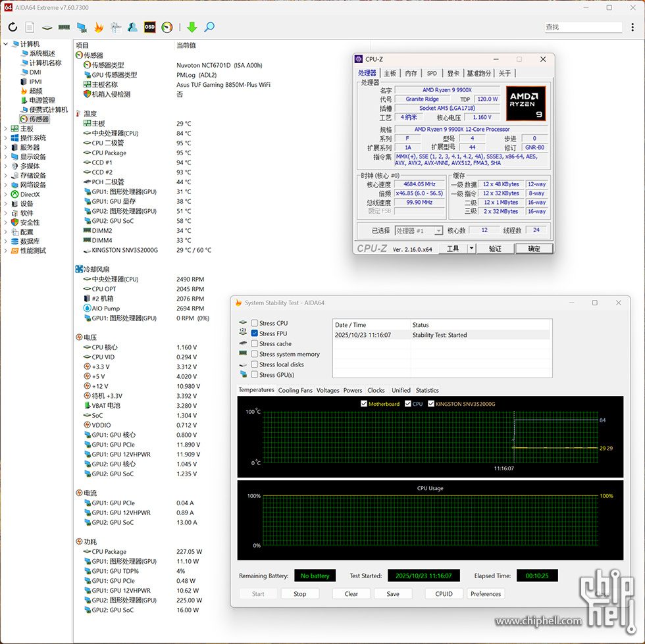The image size is (645, 644).
Task: Collapse the 计算机 tree node
Action: pyautogui.click(x=6, y=44)
